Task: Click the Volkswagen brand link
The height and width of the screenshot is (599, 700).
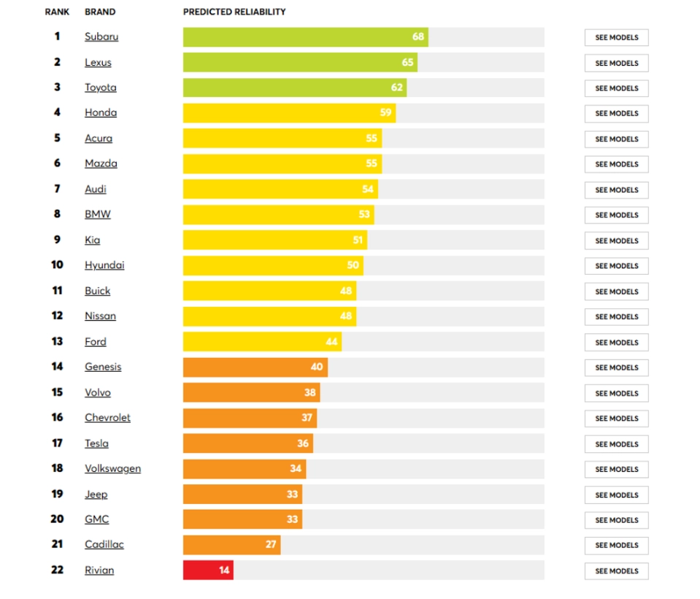Action: click(112, 468)
